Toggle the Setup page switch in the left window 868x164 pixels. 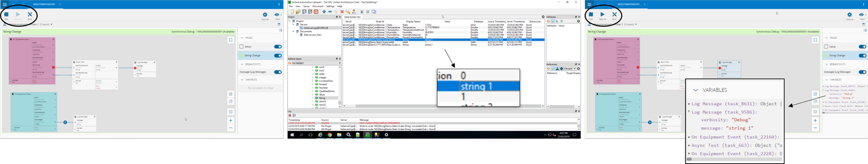(x=278, y=46)
